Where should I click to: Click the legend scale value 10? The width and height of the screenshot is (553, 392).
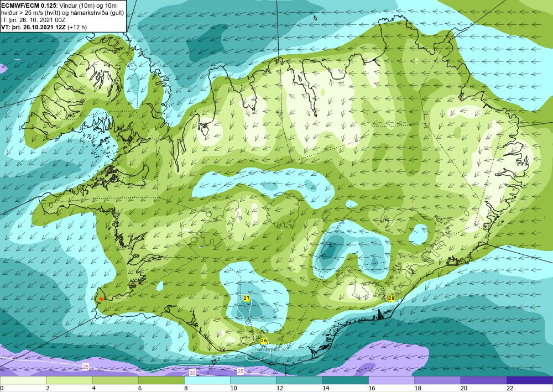(x=234, y=389)
